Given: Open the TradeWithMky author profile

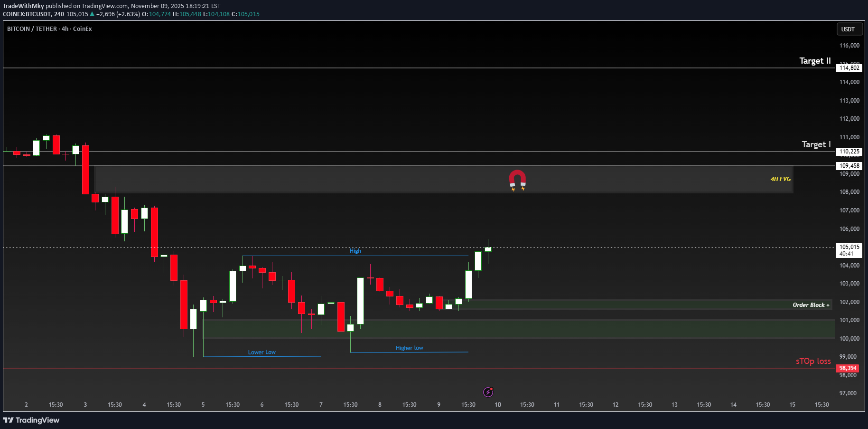Looking at the screenshot, I should pos(24,6).
